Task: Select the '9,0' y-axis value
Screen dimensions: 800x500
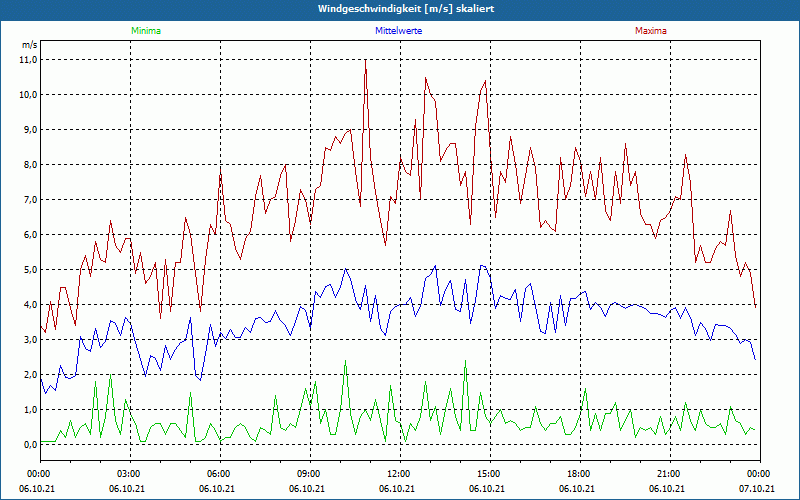Action: (x=32, y=130)
